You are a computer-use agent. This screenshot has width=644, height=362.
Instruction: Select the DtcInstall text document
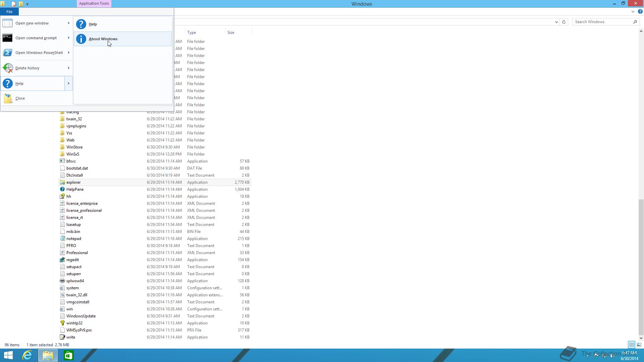click(74, 175)
